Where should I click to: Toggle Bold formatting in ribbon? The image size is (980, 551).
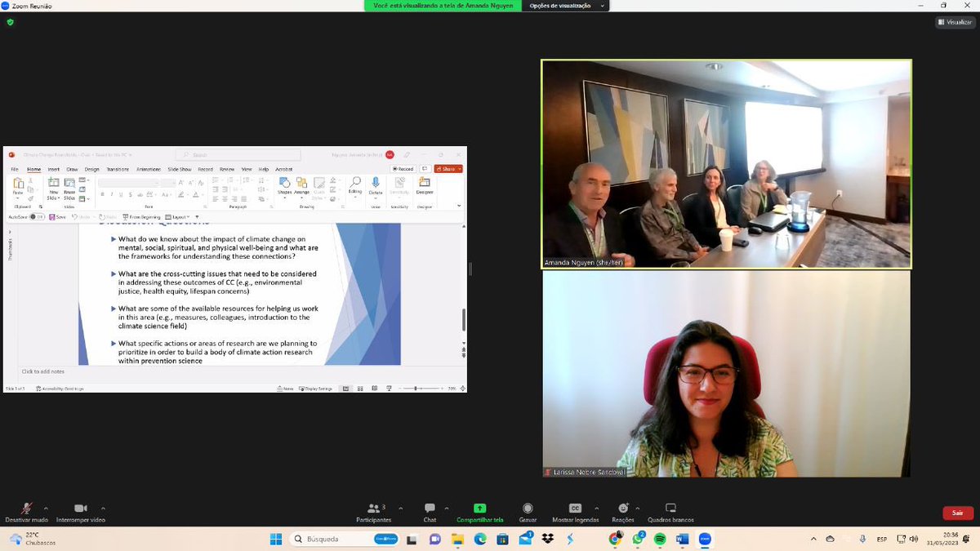tap(102, 194)
